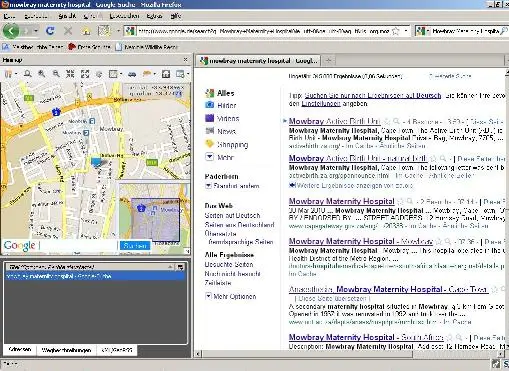
Task: Zoom in using the plus magnifier map tool
Action: tap(42, 74)
